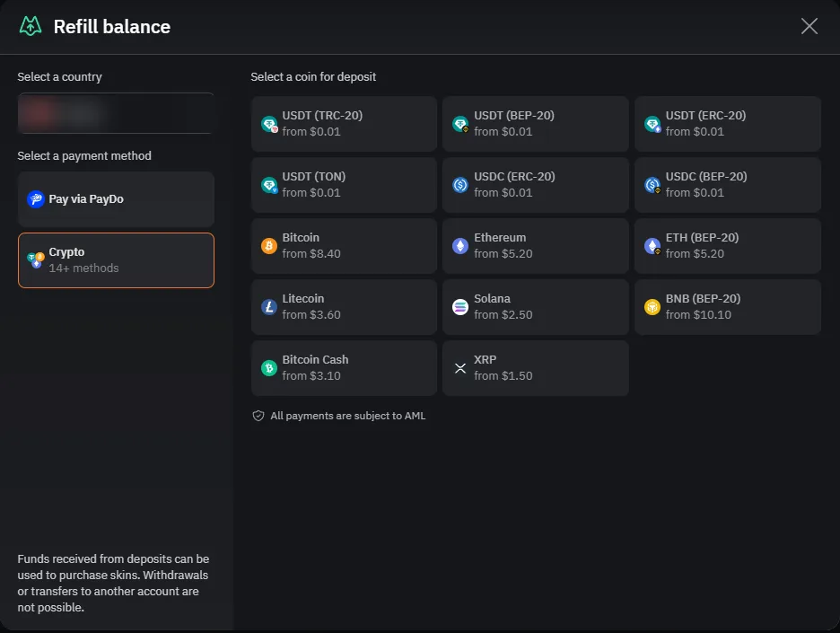Viewport: 840px width, 633px height.
Task: Close the Refill balance dialog
Action: click(809, 26)
